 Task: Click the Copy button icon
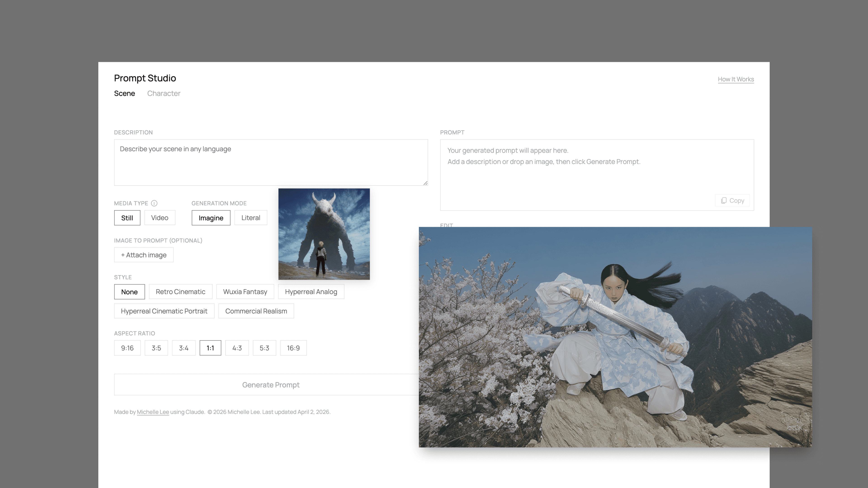tap(723, 201)
